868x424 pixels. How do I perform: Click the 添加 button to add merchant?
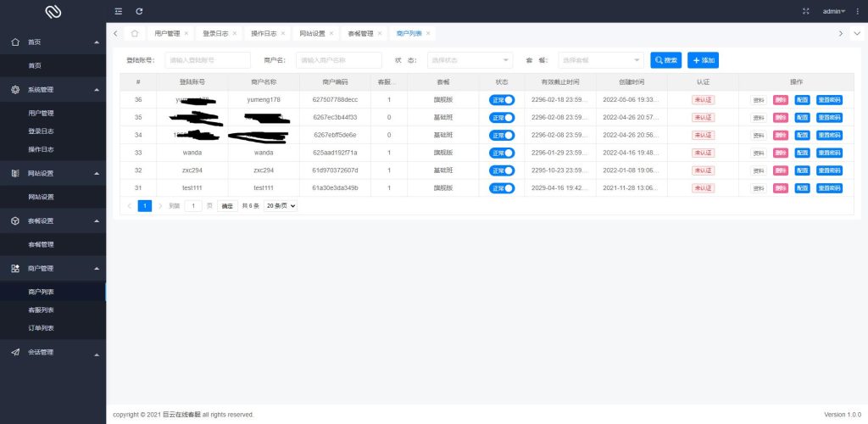pos(703,60)
